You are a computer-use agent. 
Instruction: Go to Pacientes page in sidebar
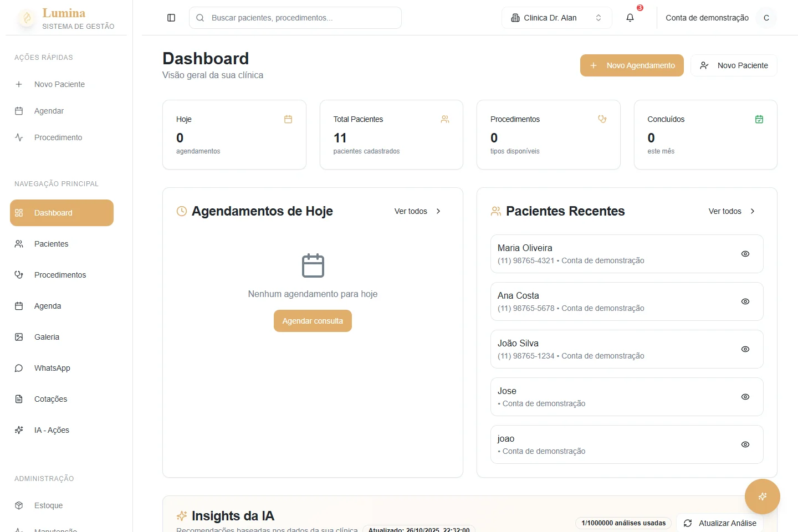pyautogui.click(x=62, y=244)
